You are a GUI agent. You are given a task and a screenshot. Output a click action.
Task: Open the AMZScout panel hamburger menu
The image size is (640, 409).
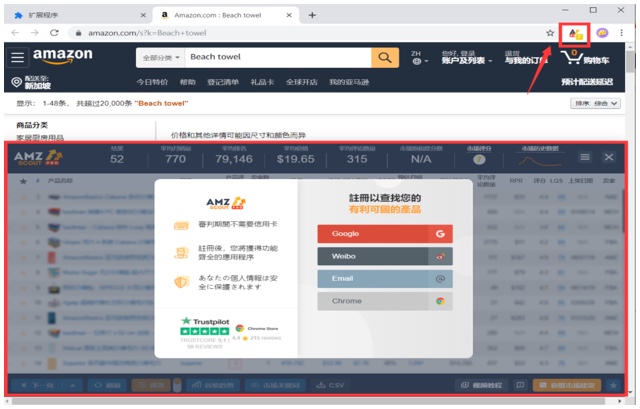click(584, 157)
